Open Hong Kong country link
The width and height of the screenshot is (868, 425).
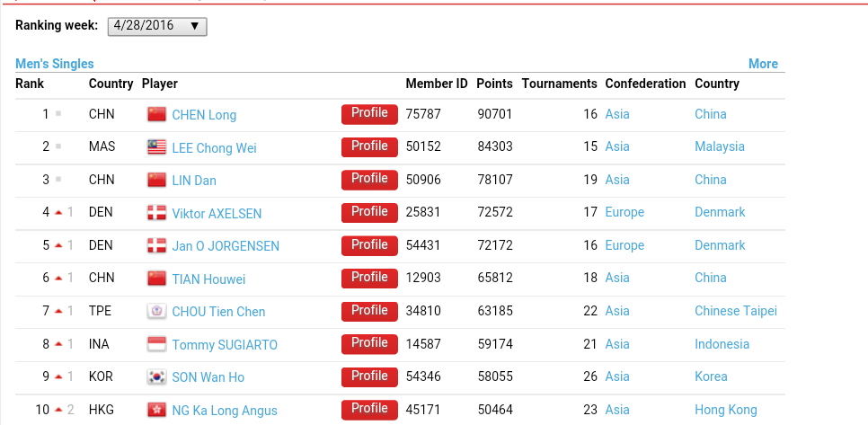tap(725, 410)
